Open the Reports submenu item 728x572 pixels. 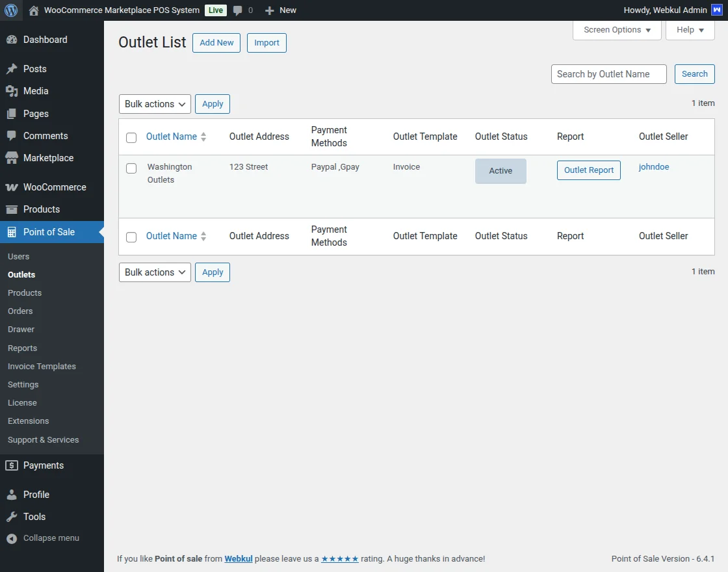pos(22,348)
